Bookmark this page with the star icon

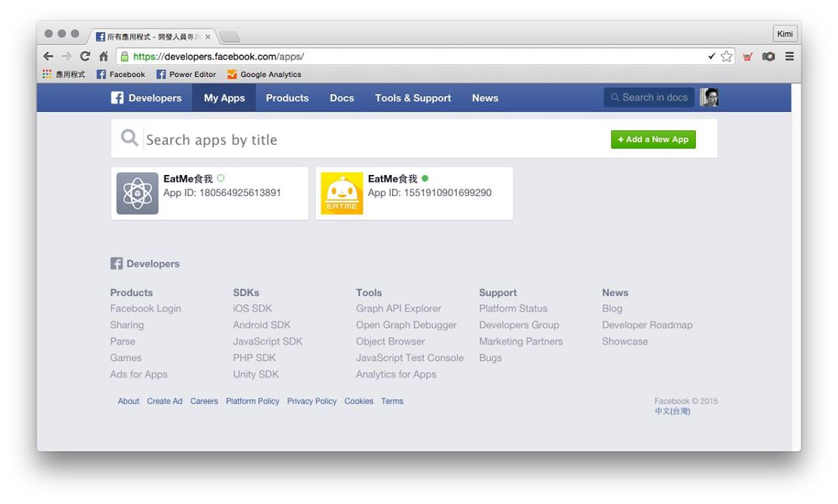point(726,56)
